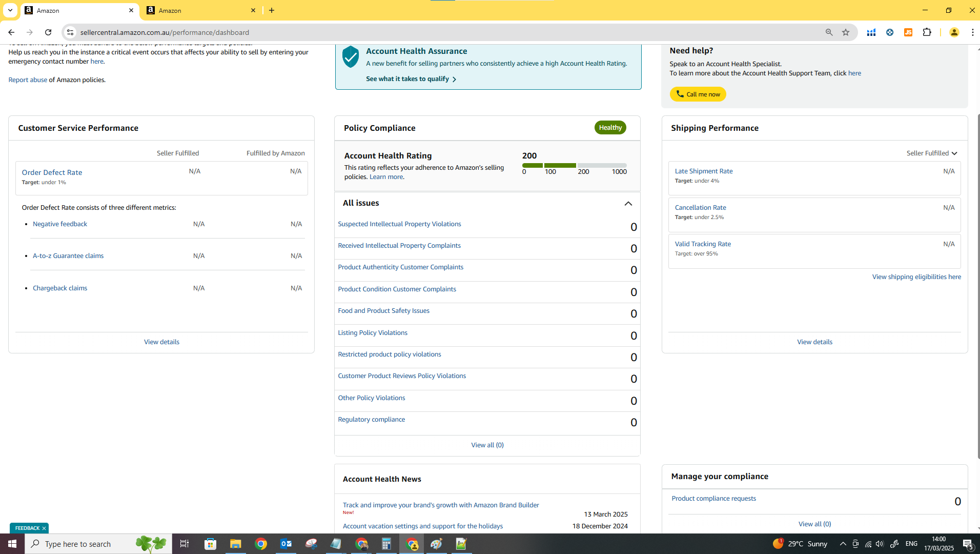This screenshot has height=554, width=980.
Task: Open the Windows Start menu
Action: [12, 544]
